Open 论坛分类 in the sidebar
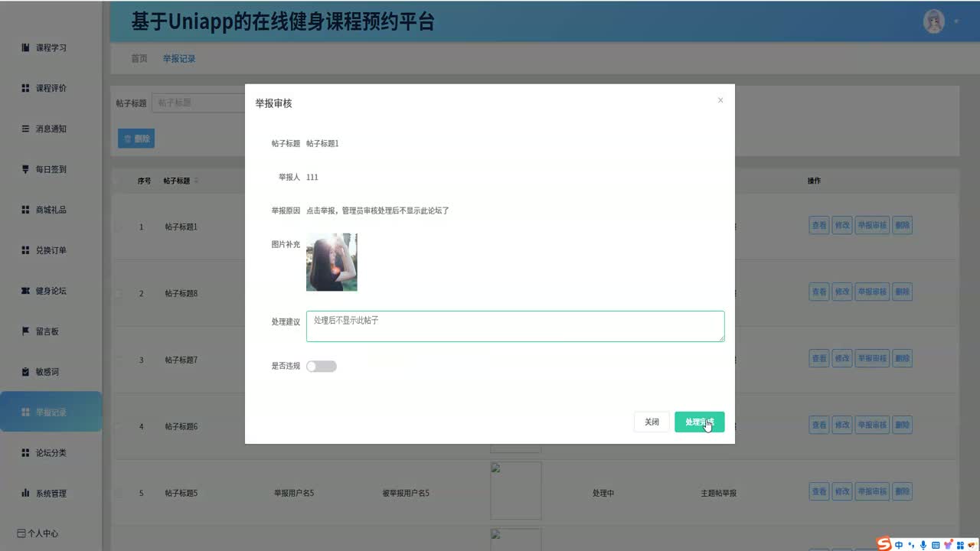This screenshot has width=980, height=551. tap(51, 453)
